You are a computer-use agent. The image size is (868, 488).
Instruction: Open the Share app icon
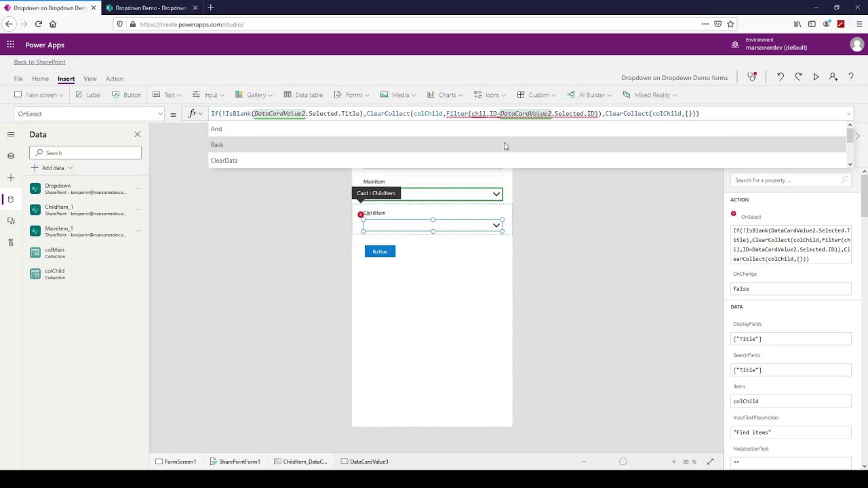pos(833,77)
